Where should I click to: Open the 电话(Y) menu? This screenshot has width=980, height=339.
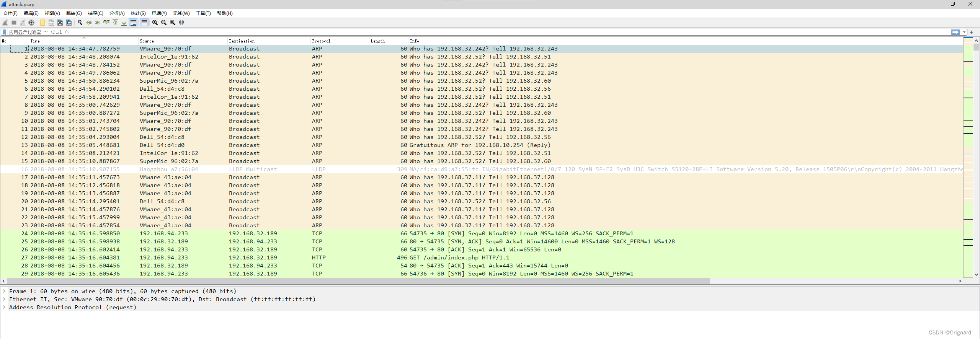pyautogui.click(x=159, y=13)
